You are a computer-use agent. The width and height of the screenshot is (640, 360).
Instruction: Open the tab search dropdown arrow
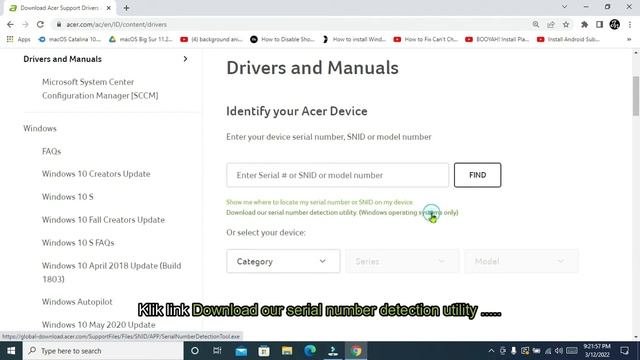click(564, 7)
